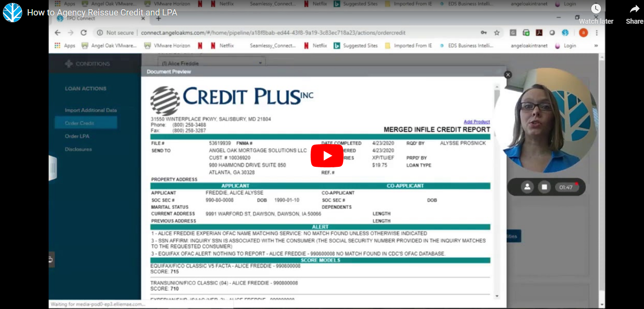This screenshot has height=309, width=644.
Task: Open the angeloakintranet bookmark
Action: (x=528, y=45)
